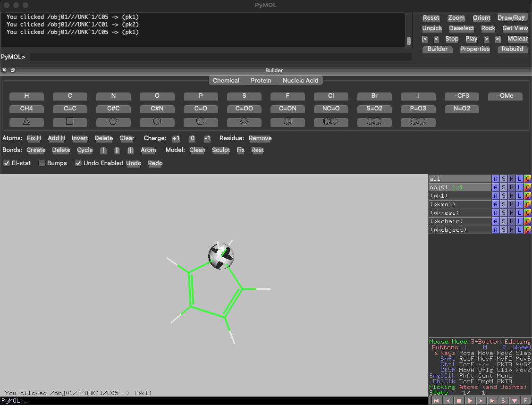The image size is (532, 405).
Task: Open the Properties panel button
Action: click(x=475, y=49)
